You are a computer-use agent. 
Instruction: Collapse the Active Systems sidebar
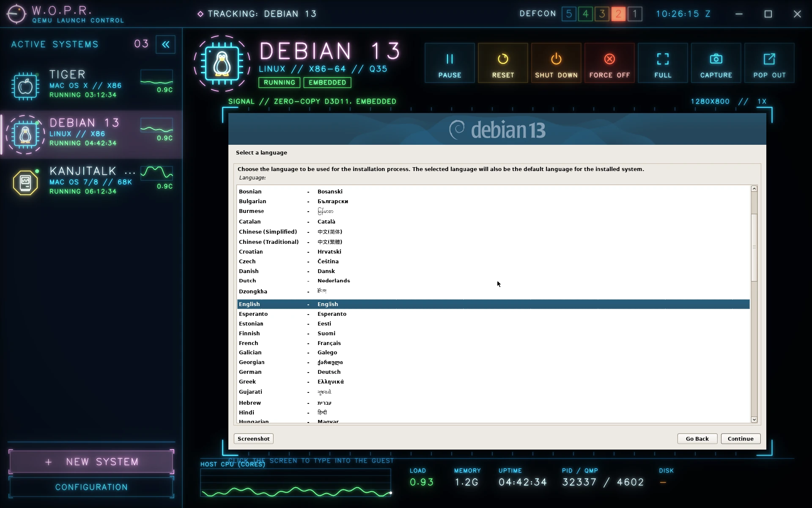pos(166,44)
